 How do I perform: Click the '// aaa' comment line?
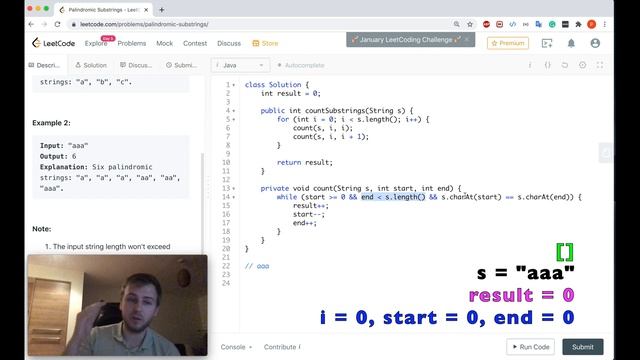coord(257,266)
